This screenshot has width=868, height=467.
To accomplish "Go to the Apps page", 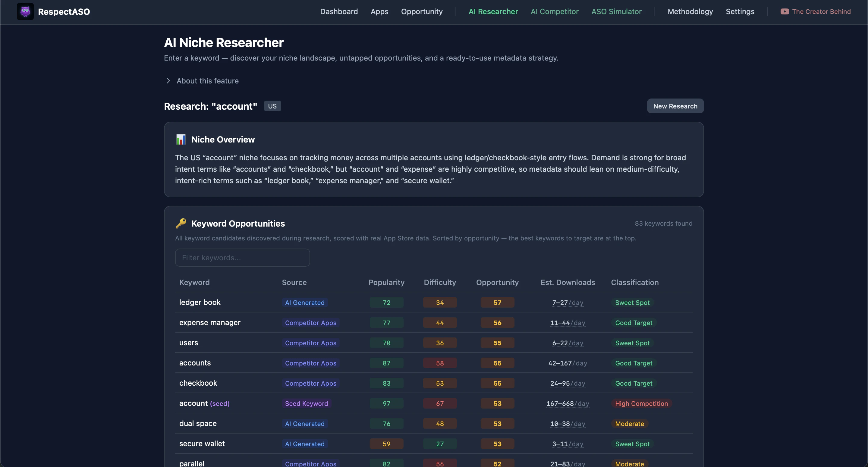I will coord(379,12).
